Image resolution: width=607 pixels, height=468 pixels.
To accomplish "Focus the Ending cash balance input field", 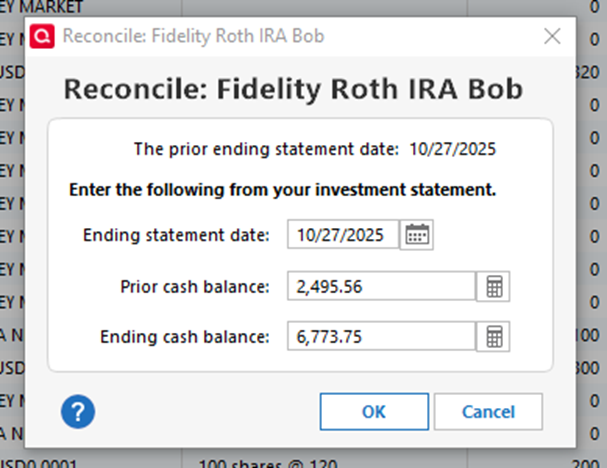I will click(380, 337).
